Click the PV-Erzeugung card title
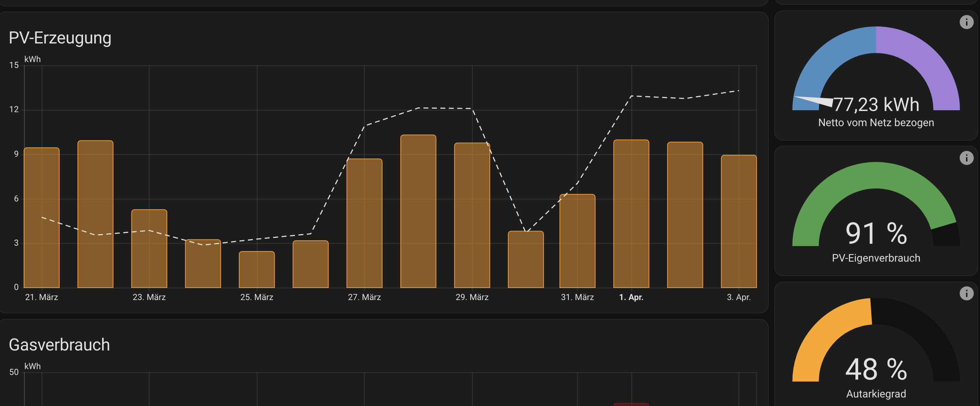Image resolution: width=980 pixels, height=406 pixels. pos(60,38)
